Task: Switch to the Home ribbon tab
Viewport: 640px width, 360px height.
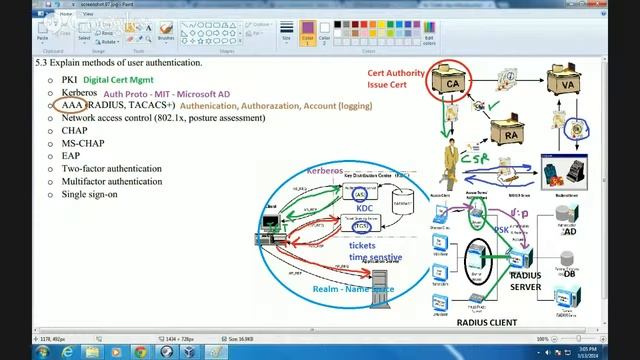Action: point(66,14)
